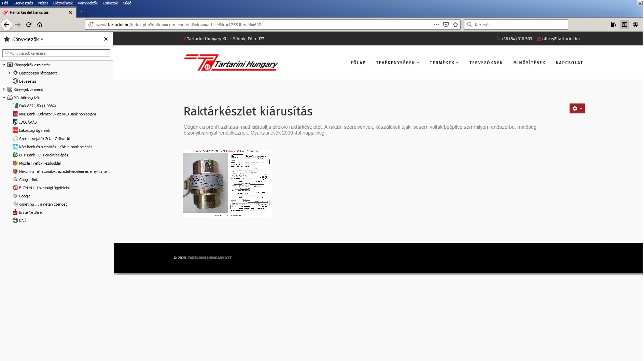This screenshot has width=644, height=361.
Task: Click the bookmarks search field
Action: [x=57, y=53]
